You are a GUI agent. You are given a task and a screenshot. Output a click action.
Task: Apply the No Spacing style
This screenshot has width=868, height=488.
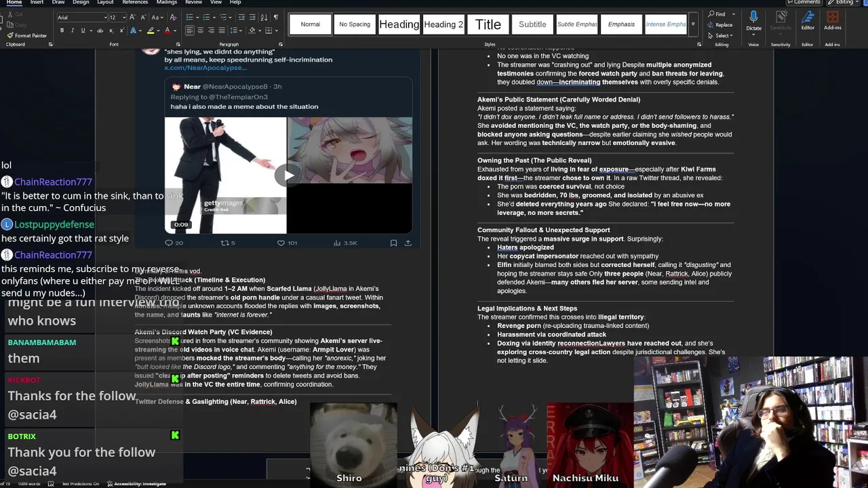tap(355, 24)
